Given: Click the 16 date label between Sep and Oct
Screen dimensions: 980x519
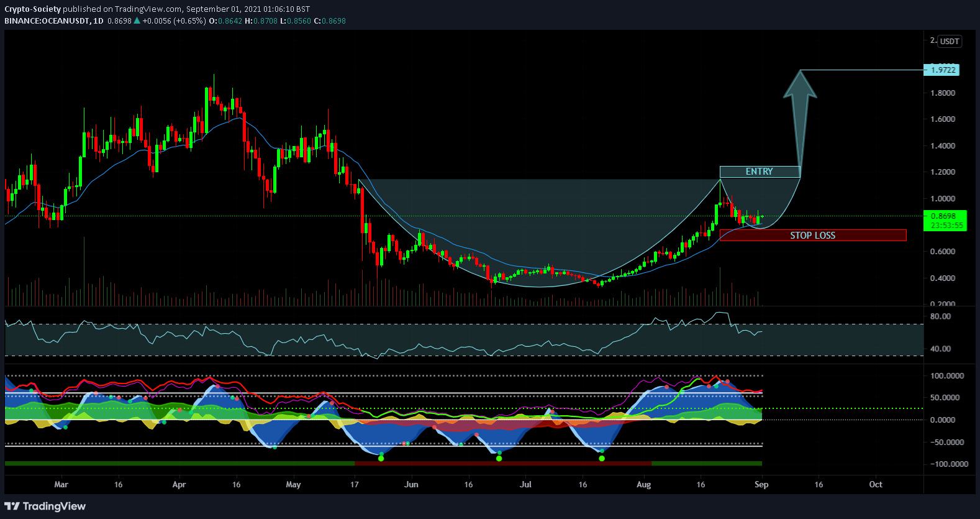Looking at the screenshot, I should tap(819, 484).
